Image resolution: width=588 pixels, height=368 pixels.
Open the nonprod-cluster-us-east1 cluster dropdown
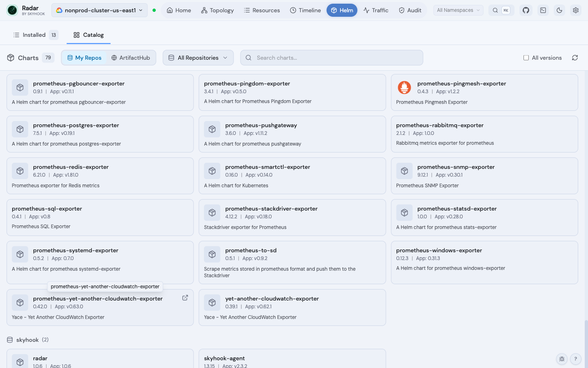100,10
